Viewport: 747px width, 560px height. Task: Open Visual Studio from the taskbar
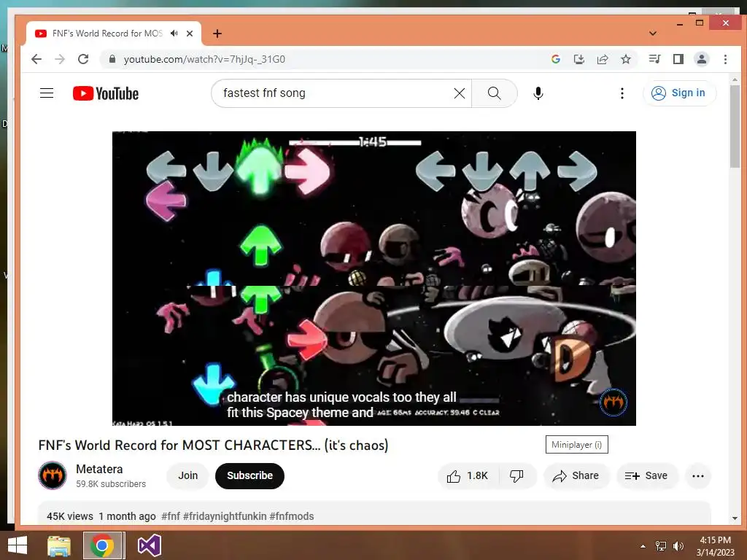pyautogui.click(x=149, y=545)
